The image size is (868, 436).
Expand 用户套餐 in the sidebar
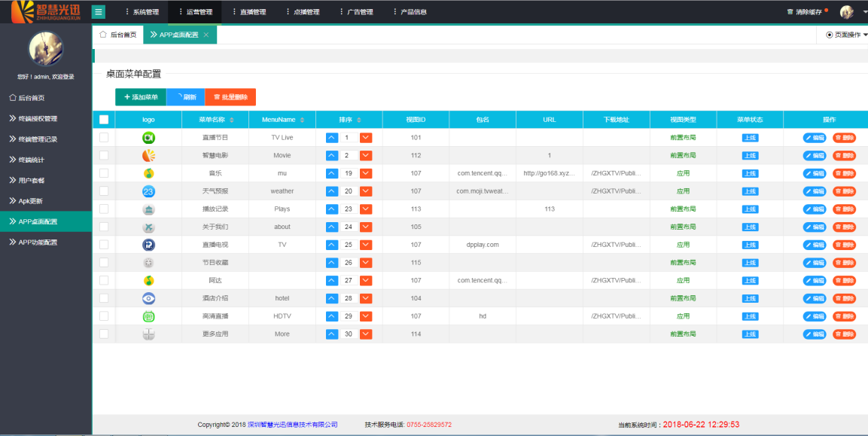(x=46, y=180)
